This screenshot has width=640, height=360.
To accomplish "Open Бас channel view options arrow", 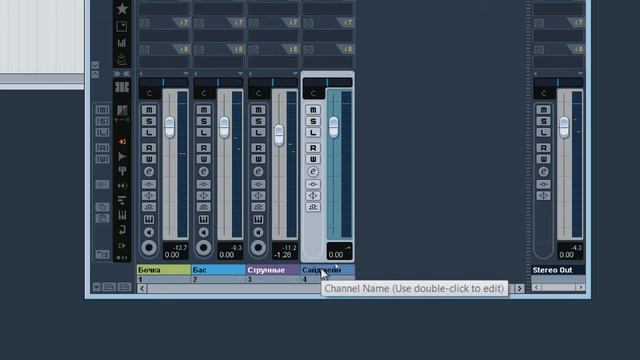I will [x=240, y=73].
